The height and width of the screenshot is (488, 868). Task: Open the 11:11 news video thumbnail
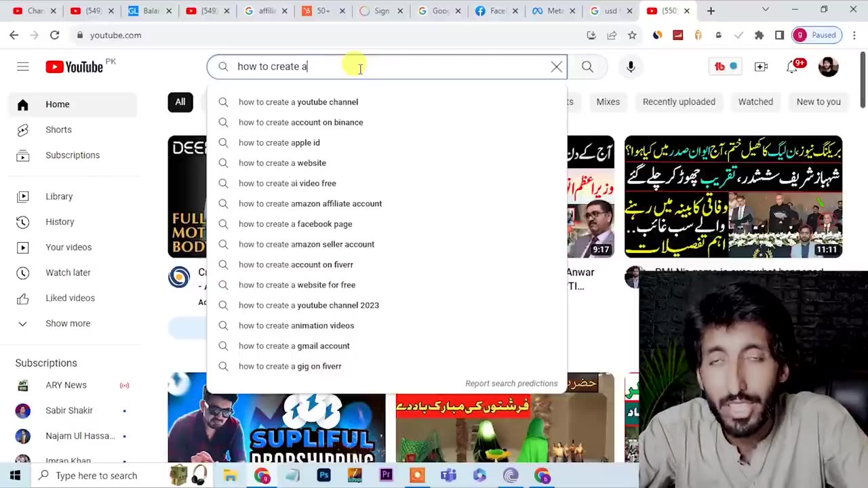tap(734, 197)
